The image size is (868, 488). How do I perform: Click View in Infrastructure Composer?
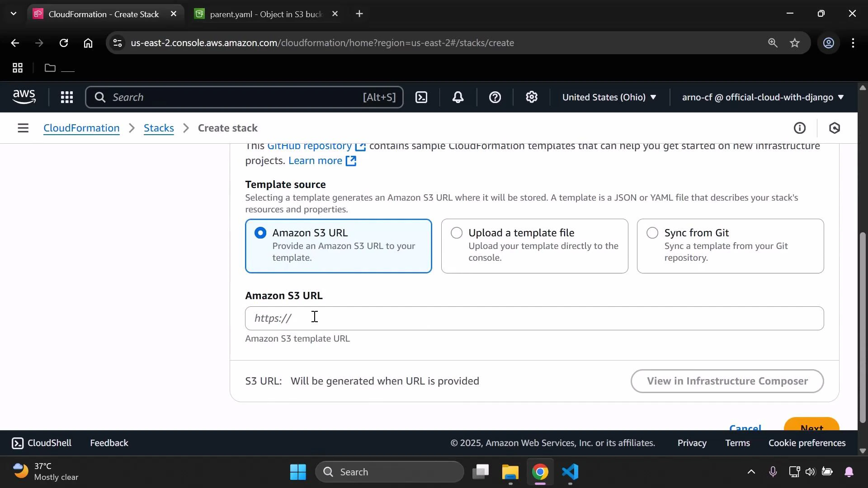click(727, 381)
